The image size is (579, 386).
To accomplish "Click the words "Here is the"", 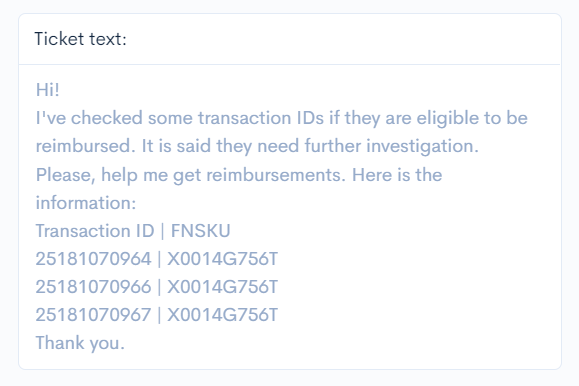I will (x=397, y=175).
